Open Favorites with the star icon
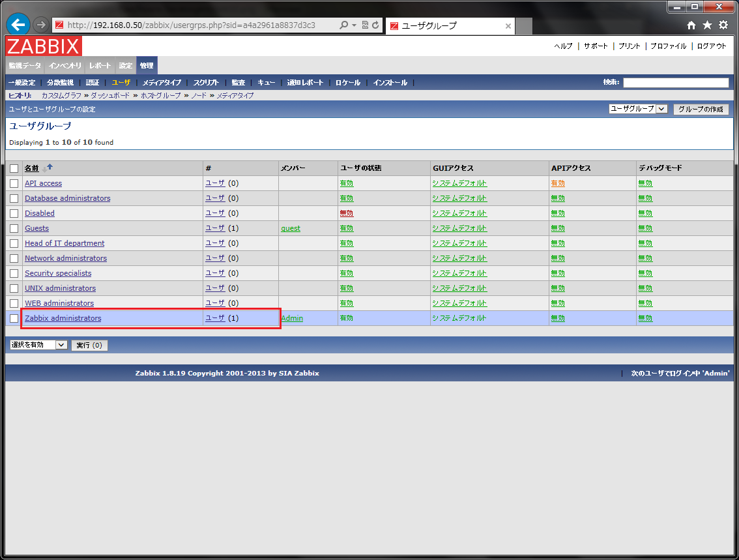The width and height of the screenshot is (739, 560). point(707,25)
